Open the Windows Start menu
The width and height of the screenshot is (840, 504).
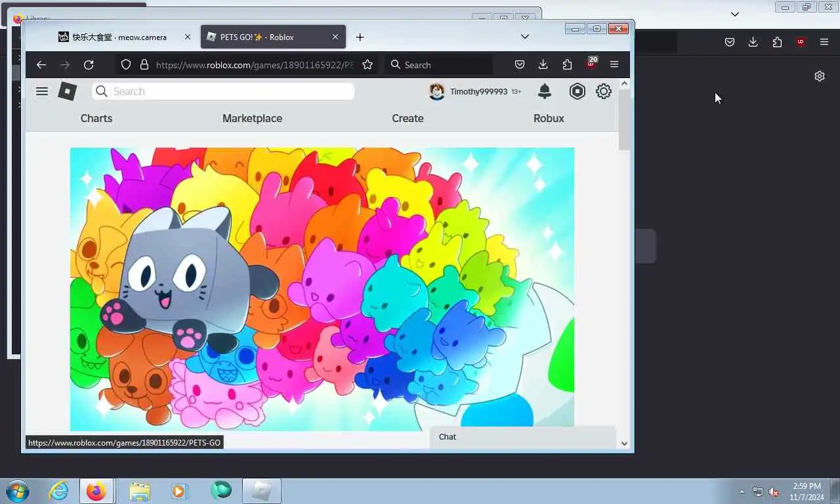[x=16, y=491]
